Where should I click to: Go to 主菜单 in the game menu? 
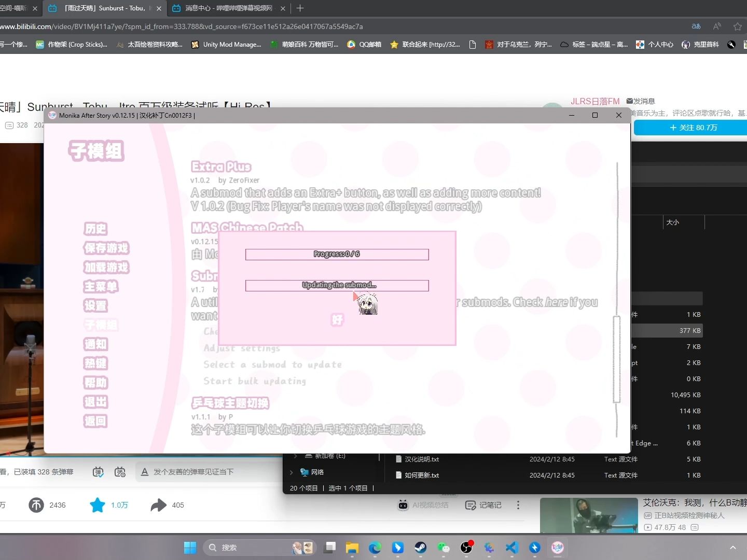[x=101, y=286]
